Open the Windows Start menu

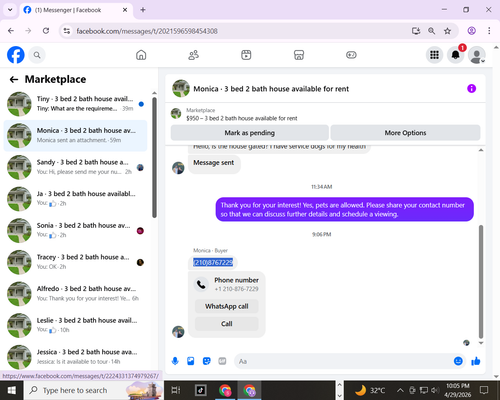click(x=12, y=390)
